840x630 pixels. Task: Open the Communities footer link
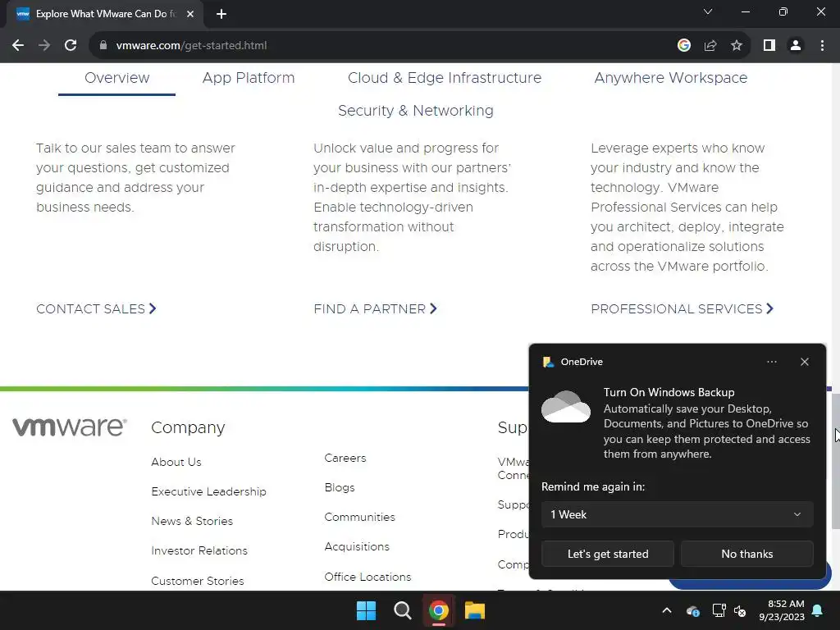click(359, 517)
